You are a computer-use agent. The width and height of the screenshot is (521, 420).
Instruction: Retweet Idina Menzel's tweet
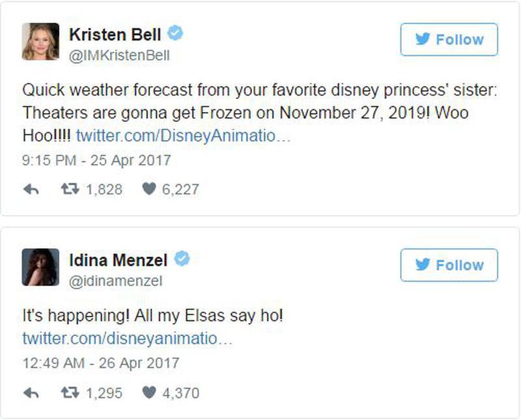pyautogui.click(x=70, y=393)
